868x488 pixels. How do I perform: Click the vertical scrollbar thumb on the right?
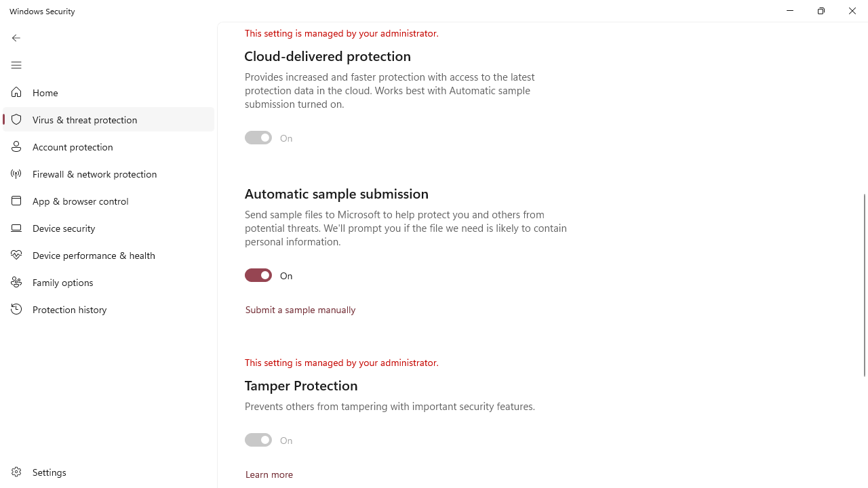(864, 285)
